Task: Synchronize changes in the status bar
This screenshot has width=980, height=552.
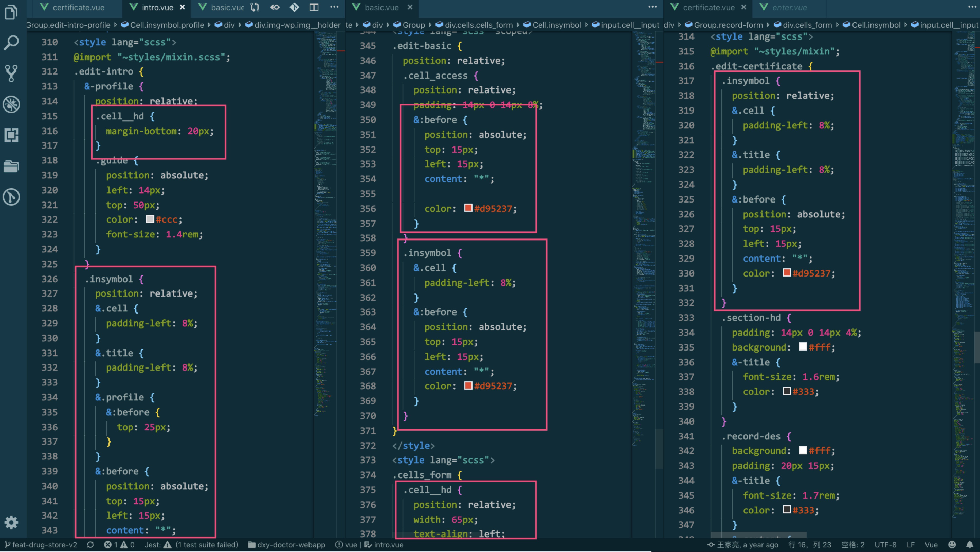Action: (x=90, y=545)
